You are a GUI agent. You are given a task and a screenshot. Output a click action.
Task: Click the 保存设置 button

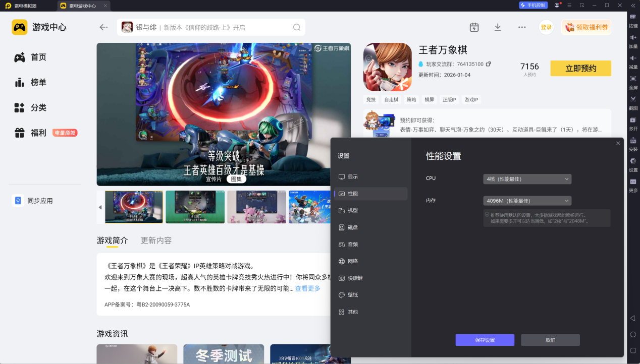pyautogui.click(x=485, y=340)
